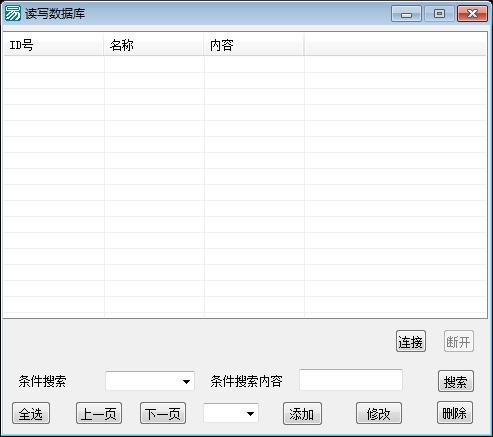Screen dimensions: 493x437
Task: Add a record with 添加 button
Action: [x=302, y=414]
